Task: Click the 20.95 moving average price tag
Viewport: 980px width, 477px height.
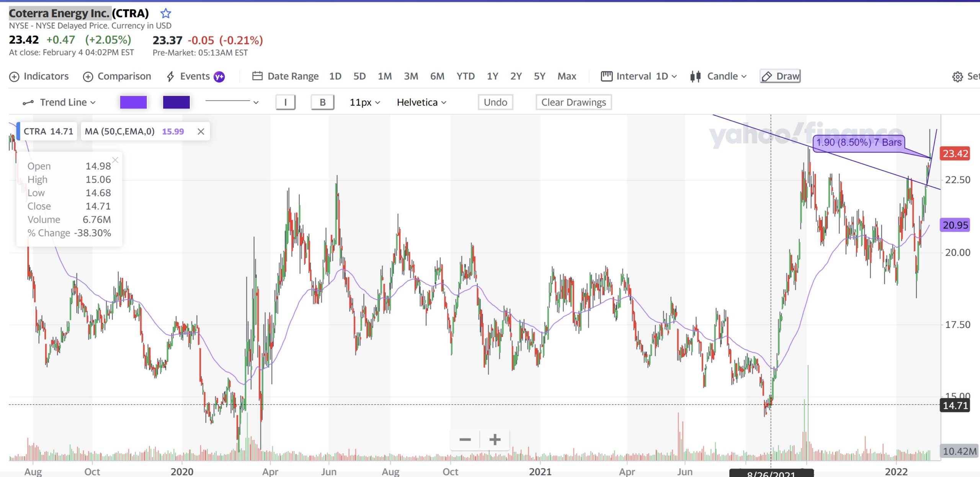Action: pos(955,225)
